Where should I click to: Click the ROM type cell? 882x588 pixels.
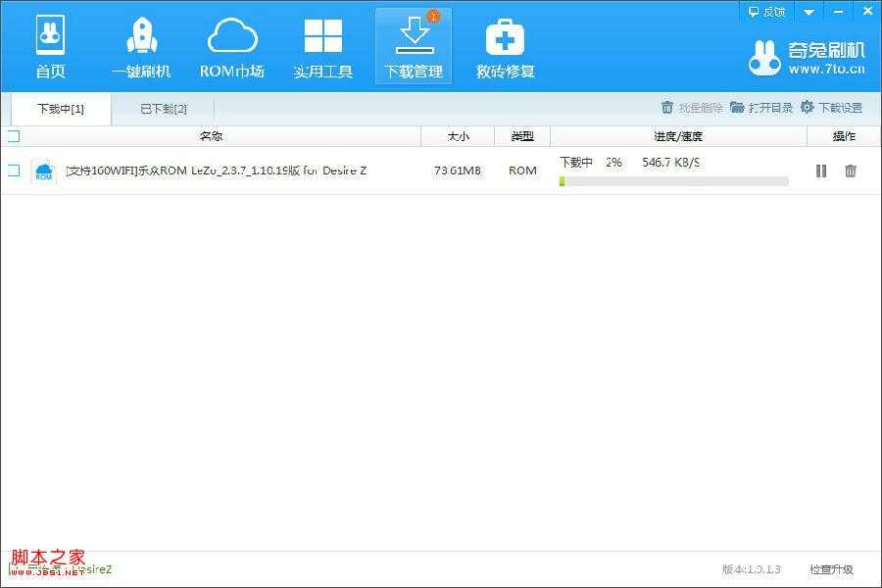[x=522, y=171]
